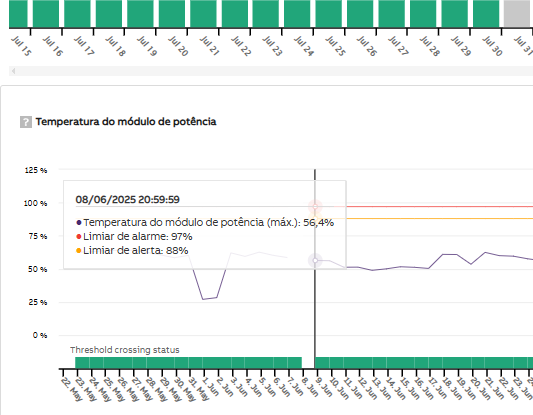Screen dimensions: 533x415
Task: Click the temperature data point at cursor
Action: [315, 261]
